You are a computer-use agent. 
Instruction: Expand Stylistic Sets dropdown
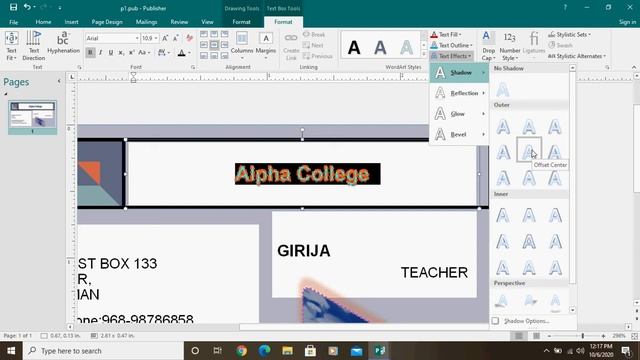pyautogui.click(x=570, y=35)
